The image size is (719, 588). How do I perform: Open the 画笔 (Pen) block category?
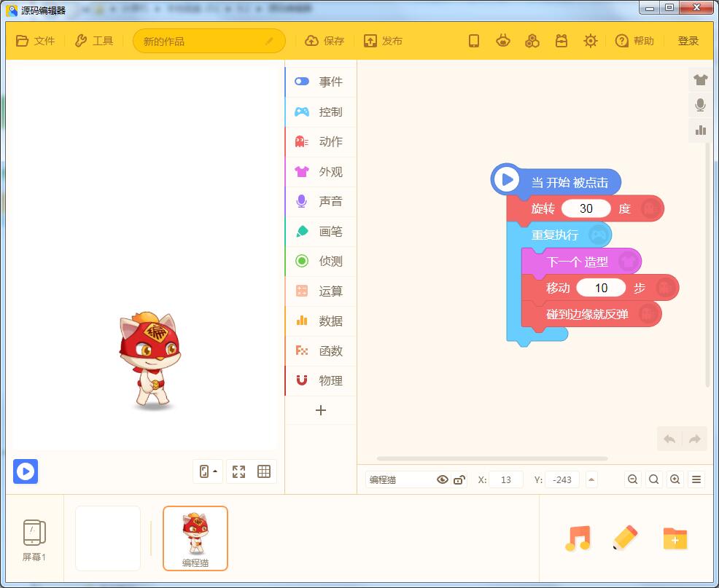coord(319,232)
